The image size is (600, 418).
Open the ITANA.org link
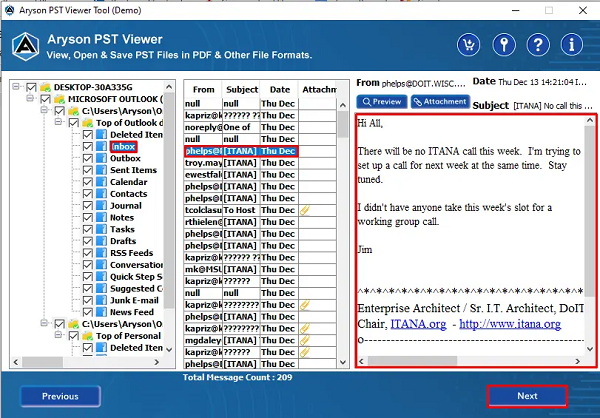[x=418, y=324]
